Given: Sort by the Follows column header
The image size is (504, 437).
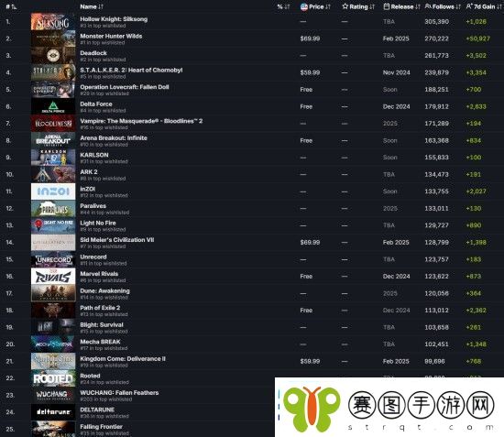Looking at the screenshot, I should tap(443, 6).
